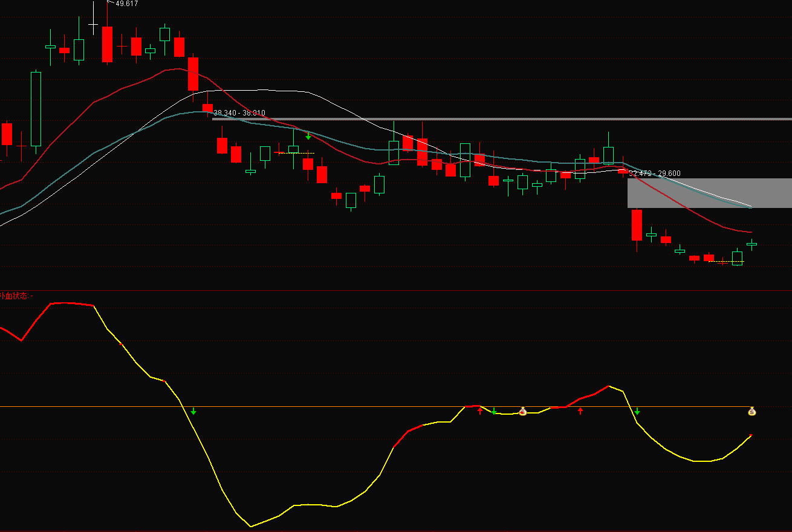Click the large red gap-down candle below the gray box
This screenshot has height=532, width=792.
637,225
